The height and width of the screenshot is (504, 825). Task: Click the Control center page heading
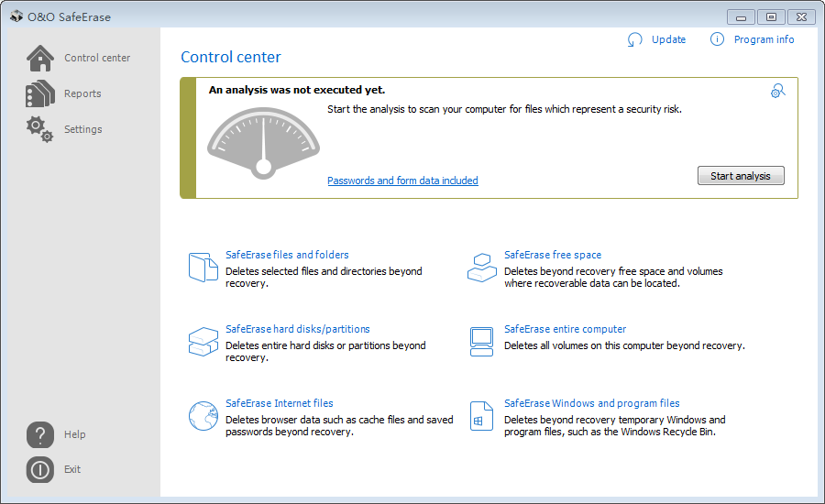click(231, 57)
